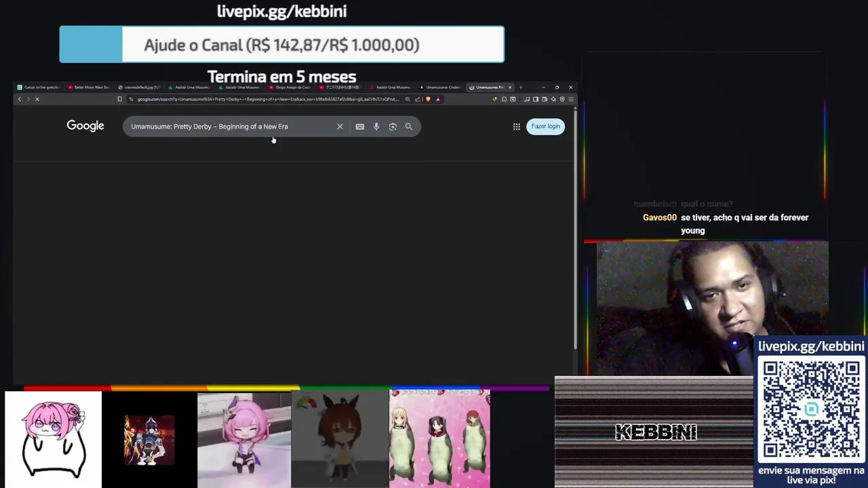Open the Brave Shields lion icon
Viewport: 868px width, 488px height.
point(428,99)
